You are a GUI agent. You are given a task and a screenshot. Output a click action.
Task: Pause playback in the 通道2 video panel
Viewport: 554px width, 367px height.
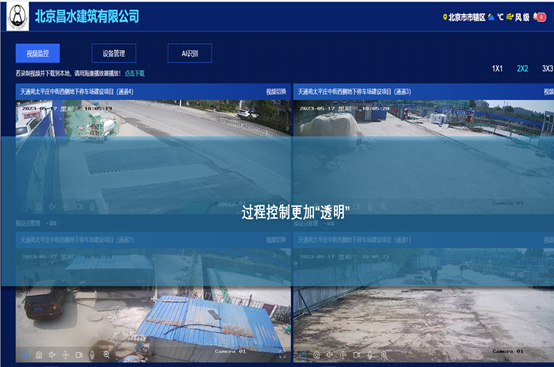pyautogui.click(x=25, y=355)
